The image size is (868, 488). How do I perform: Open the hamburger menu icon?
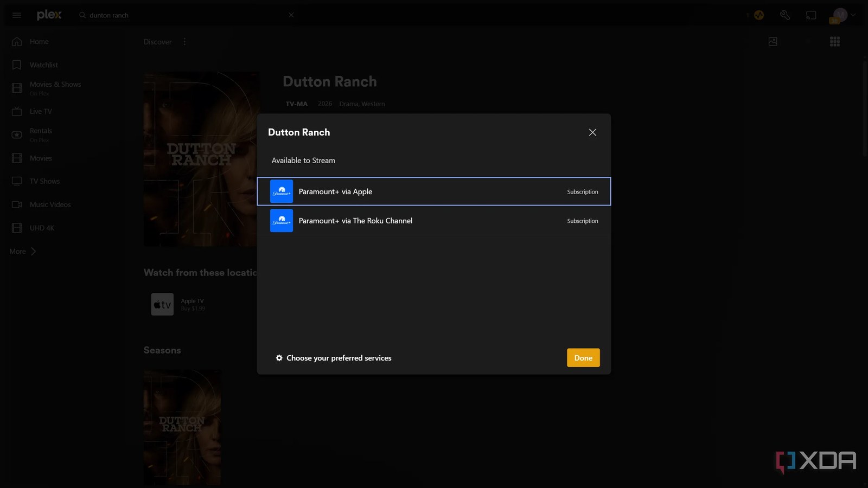click(17, 15)
